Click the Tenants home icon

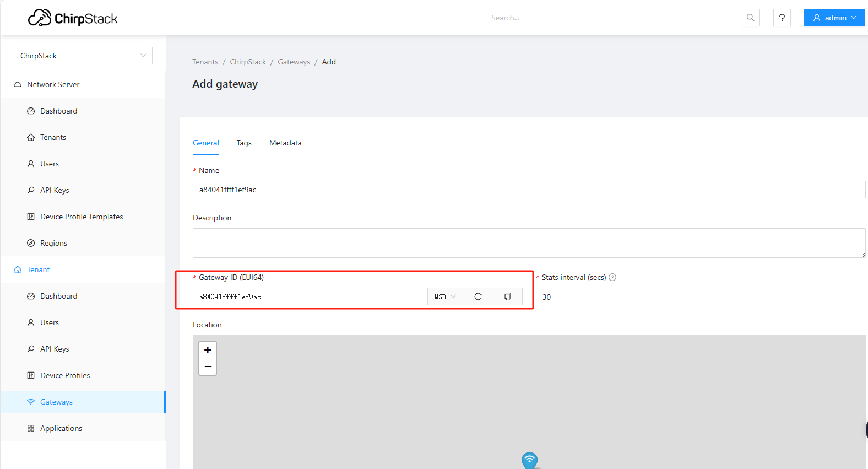(x=31, y=137)
